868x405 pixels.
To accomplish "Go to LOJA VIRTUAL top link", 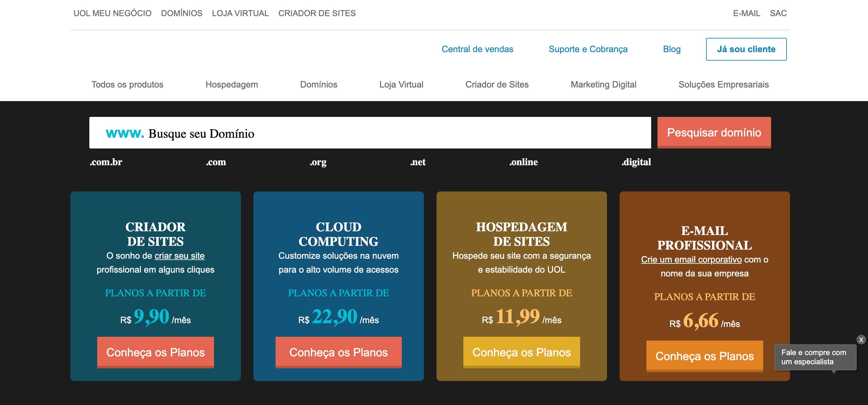I will click(x=240, y=13).
